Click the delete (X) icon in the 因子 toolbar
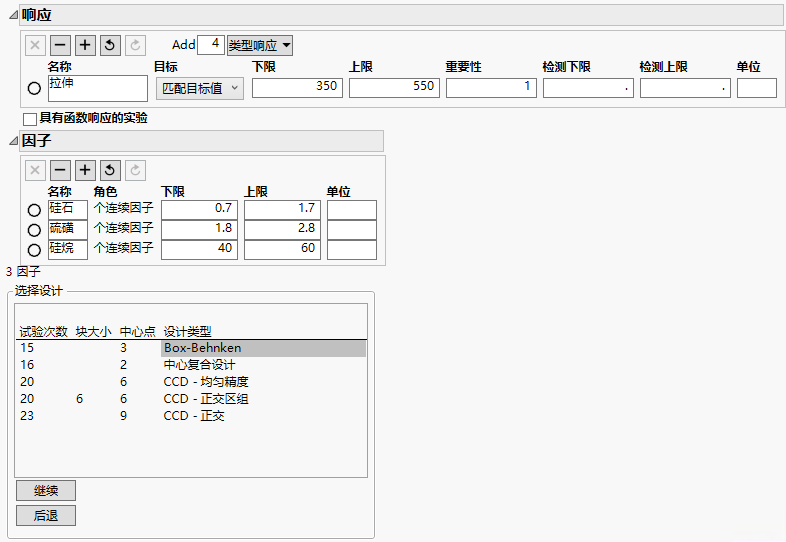This screenshot has width=786, height=542. coord(35,170)
